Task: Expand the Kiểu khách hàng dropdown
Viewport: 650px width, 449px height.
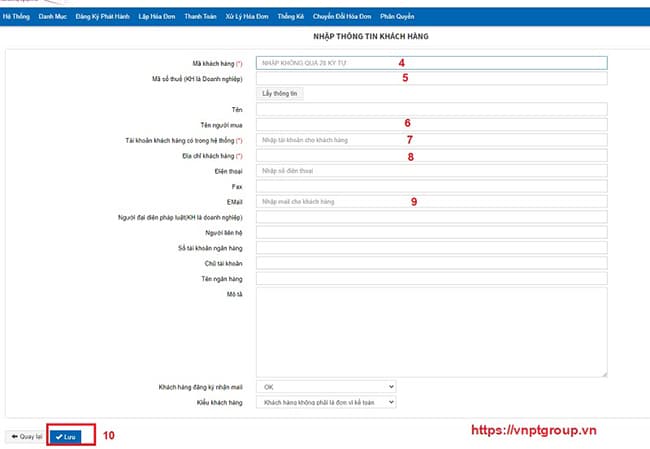Action: [x=326, y=402]
